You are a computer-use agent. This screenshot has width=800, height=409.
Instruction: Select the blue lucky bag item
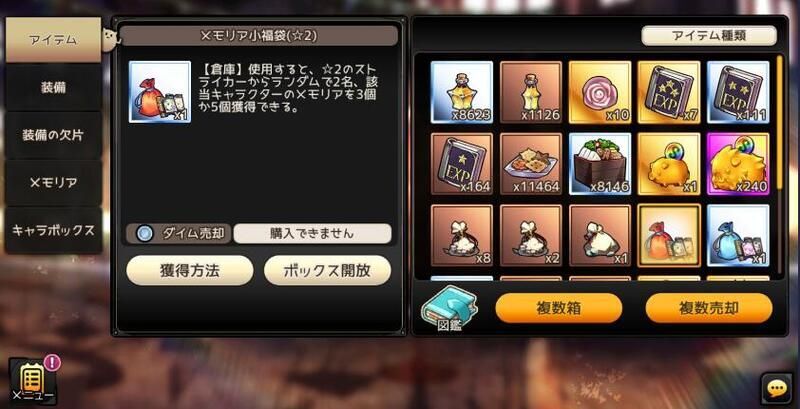click(x=738, y=236)
